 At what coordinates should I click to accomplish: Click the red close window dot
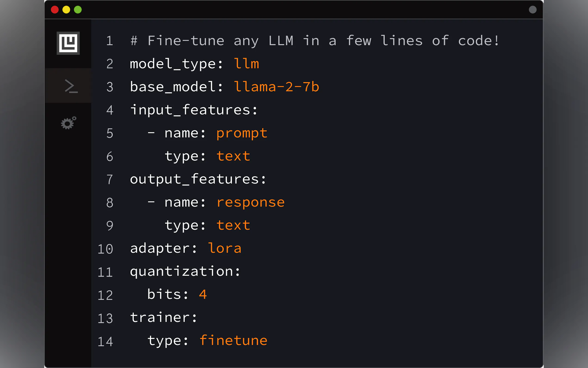click(x=55, y=10)
